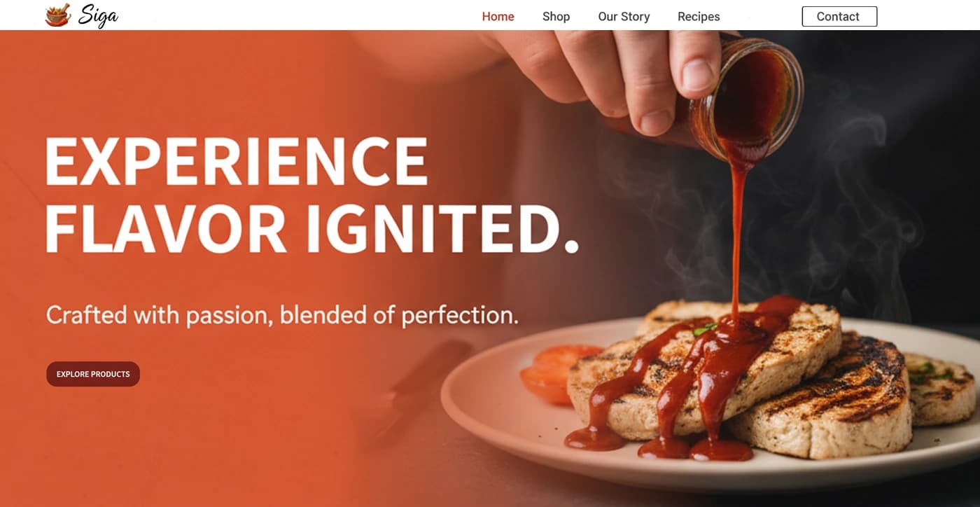Viewport: 980px width, 507px height.
Task: Open the Our Story nav item
Action: [x=624, y=17]
